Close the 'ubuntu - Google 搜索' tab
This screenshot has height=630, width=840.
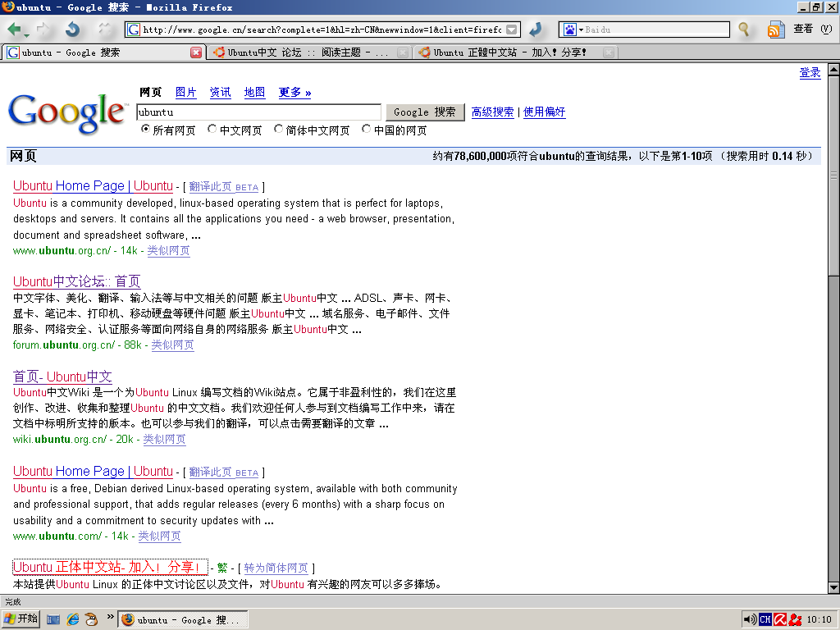pos(196,52)
